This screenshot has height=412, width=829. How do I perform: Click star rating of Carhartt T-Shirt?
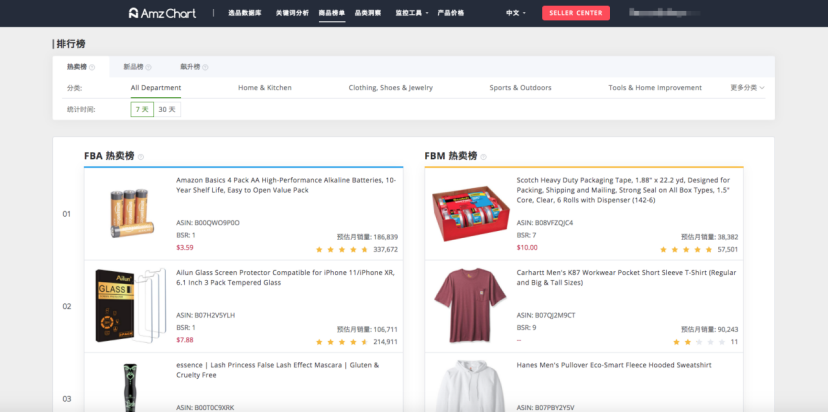tap(699, 342)
